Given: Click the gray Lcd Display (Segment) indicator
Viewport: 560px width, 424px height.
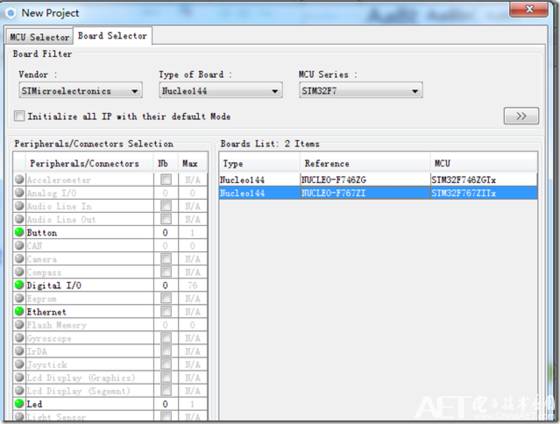Looking at the screenshot, I should click(x=19, y=391).
